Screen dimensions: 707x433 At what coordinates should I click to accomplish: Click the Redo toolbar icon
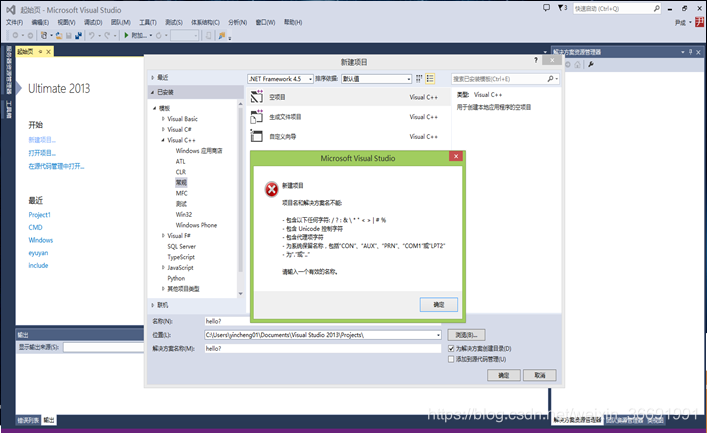pyautogui.click(x=107, y=35)
